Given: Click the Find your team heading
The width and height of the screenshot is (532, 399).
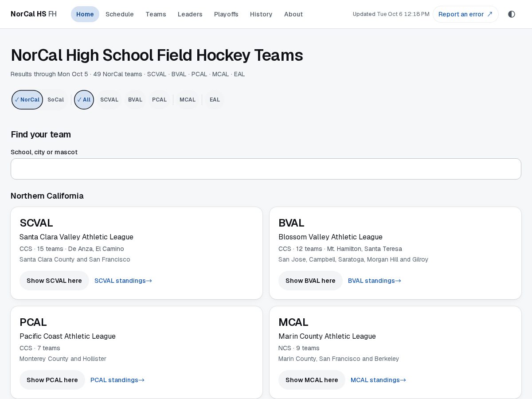Looking at the screenshot, I should pos(41,135).
